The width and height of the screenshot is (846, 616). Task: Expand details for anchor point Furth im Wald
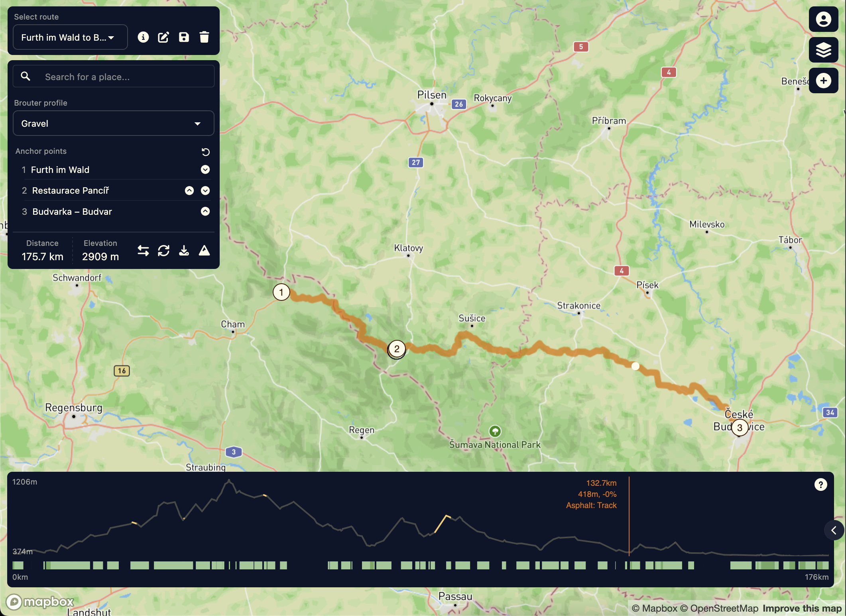coord(205,170)
